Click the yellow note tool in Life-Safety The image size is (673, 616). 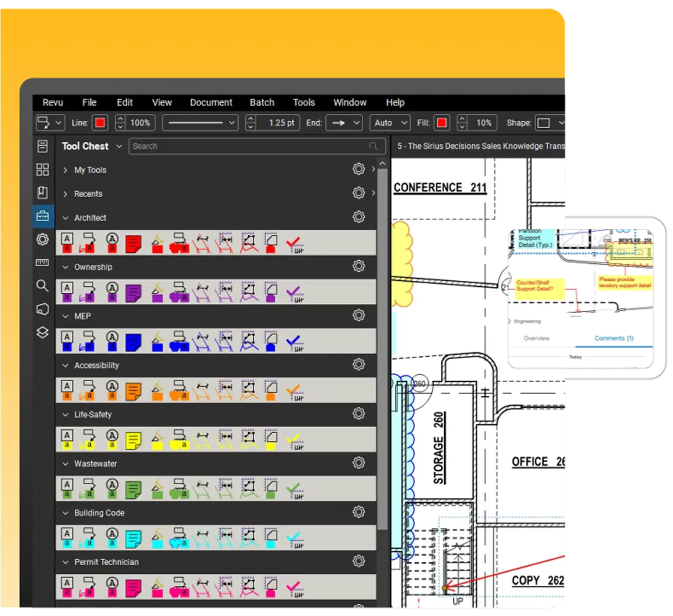pyautogui.click(x=133, y=440)
